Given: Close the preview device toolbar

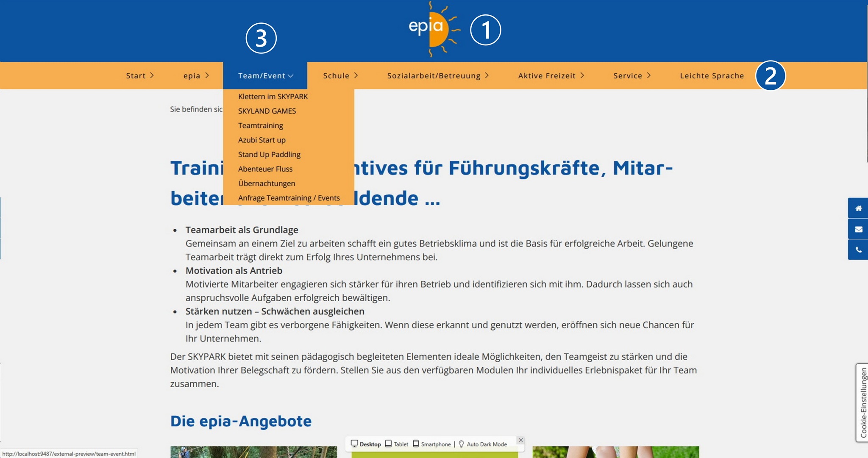Looking at the screenshot, I should pos(521,440).
